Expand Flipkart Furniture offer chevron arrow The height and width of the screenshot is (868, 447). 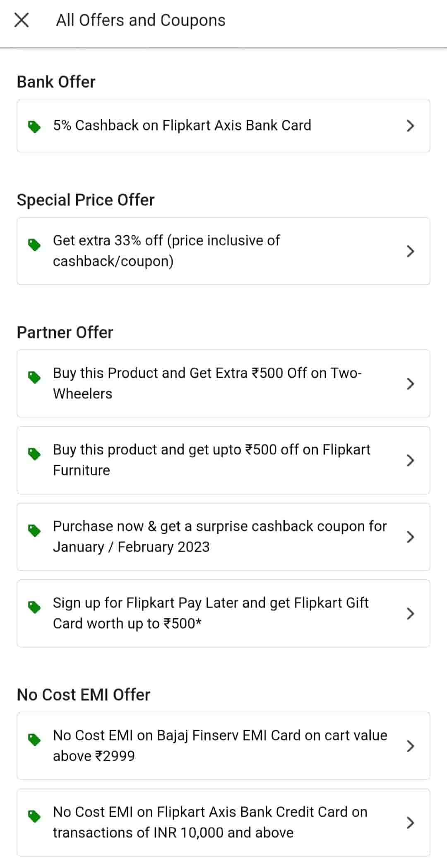(x=410, y=460)
